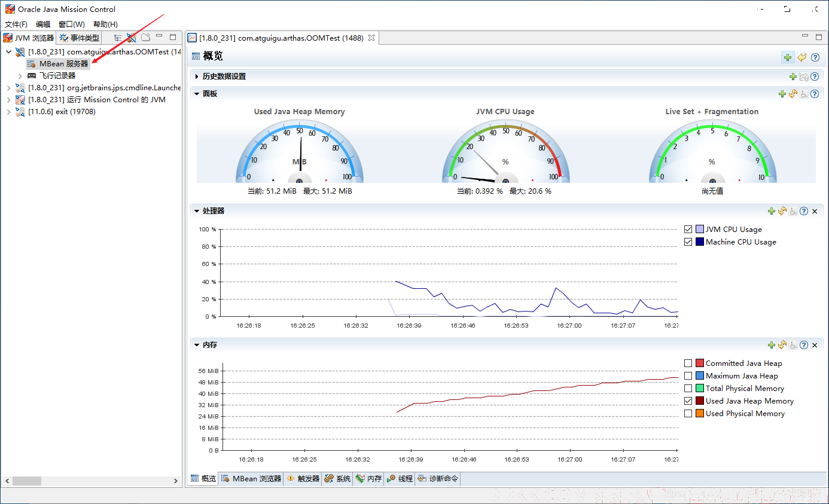Collapse 处理器 section
This screenshot has width=829, height=504.
click(x=197, y=211)
